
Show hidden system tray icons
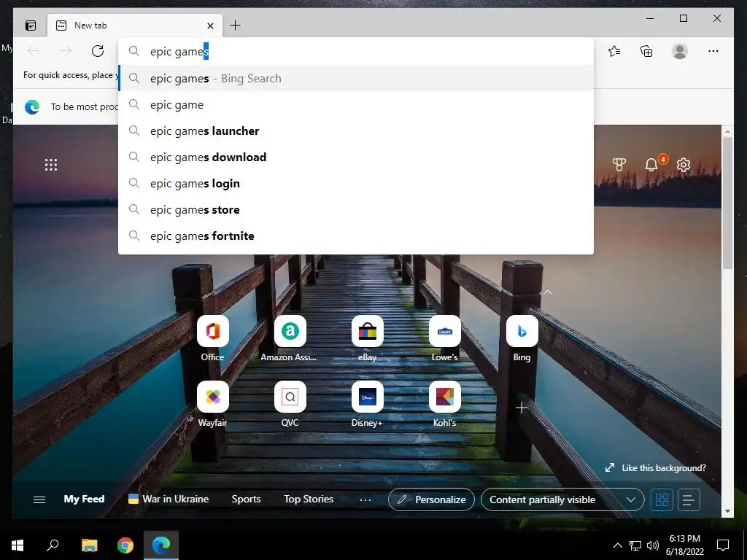[x=617, y=545]
